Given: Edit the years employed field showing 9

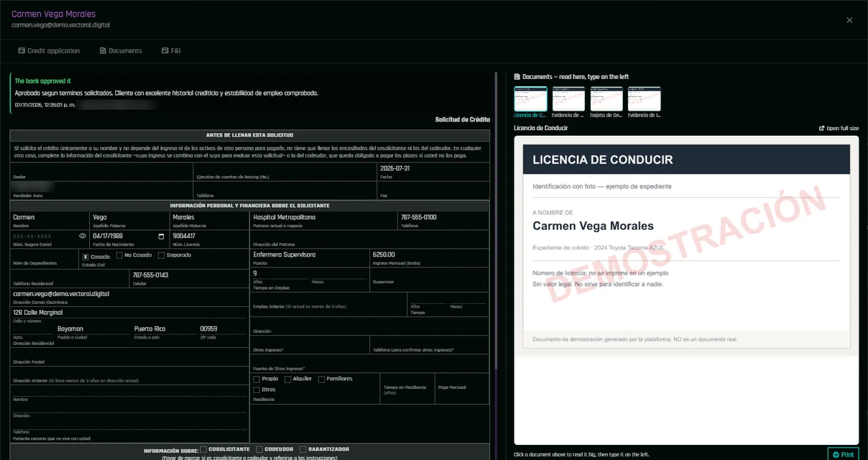Looking at the screenshot, I should 279,273.
